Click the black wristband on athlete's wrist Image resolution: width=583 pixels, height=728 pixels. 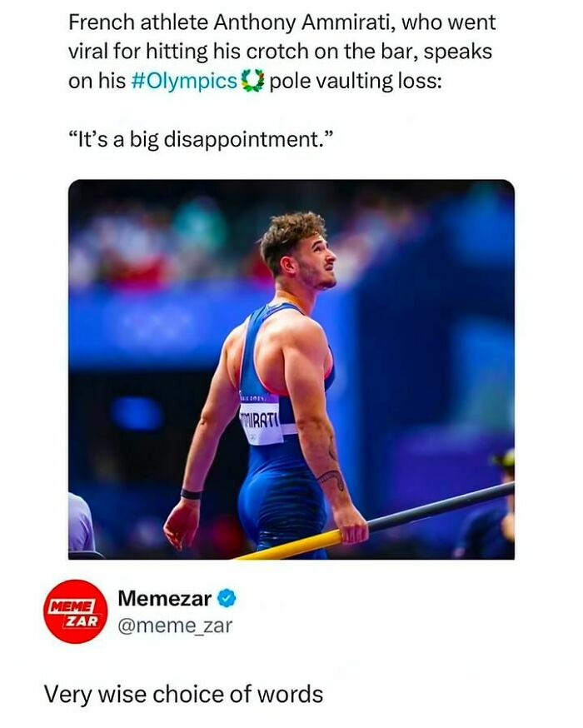[x=191, y=494]
